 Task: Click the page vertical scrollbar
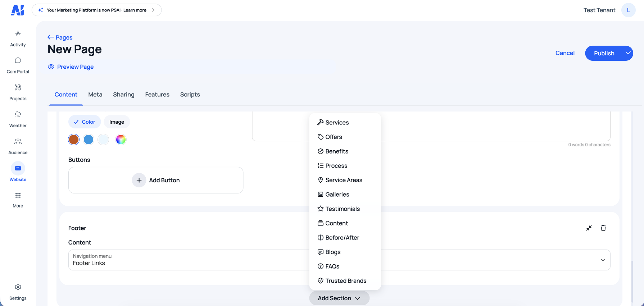point(632,282)
